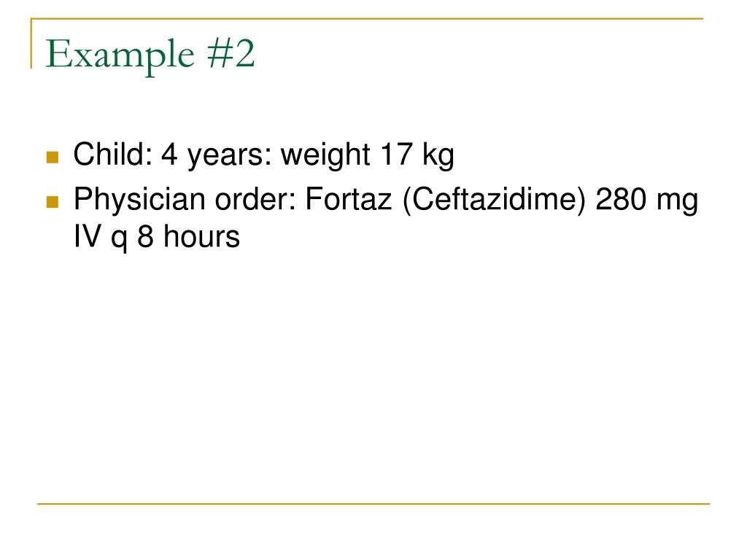
Task: Select the '4 years:' text
Action: coord(217,155)
